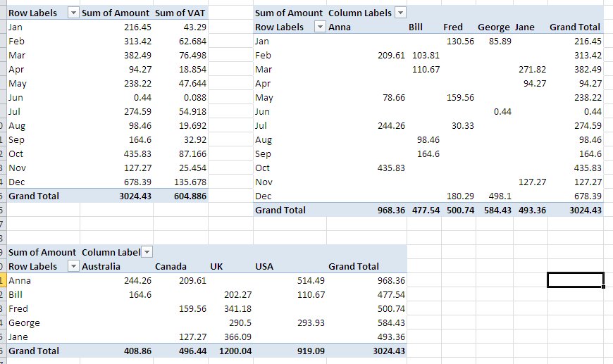Select the Canada column header
The width and height of the screenshot is (613, 364).
coord(171,267)
